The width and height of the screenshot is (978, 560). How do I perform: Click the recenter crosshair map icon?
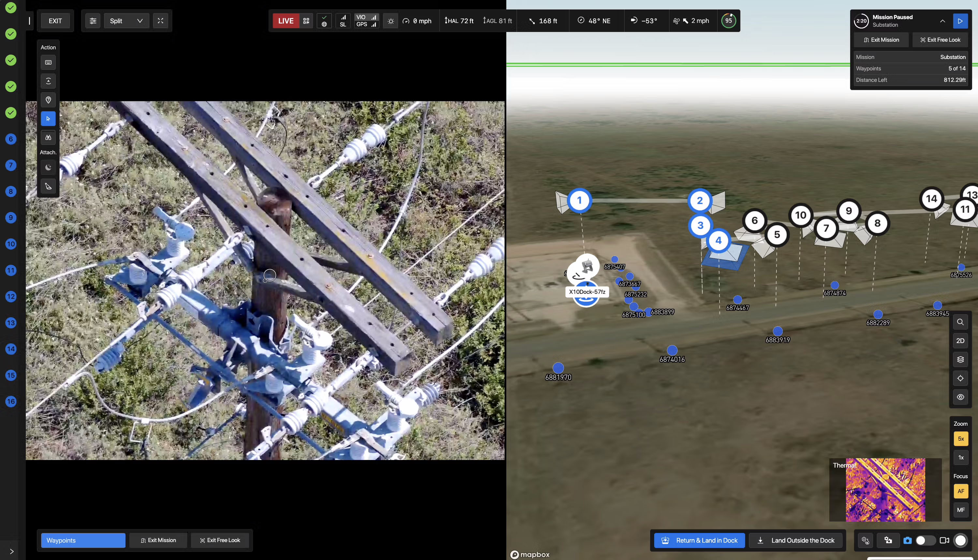[x=960, y=378]
